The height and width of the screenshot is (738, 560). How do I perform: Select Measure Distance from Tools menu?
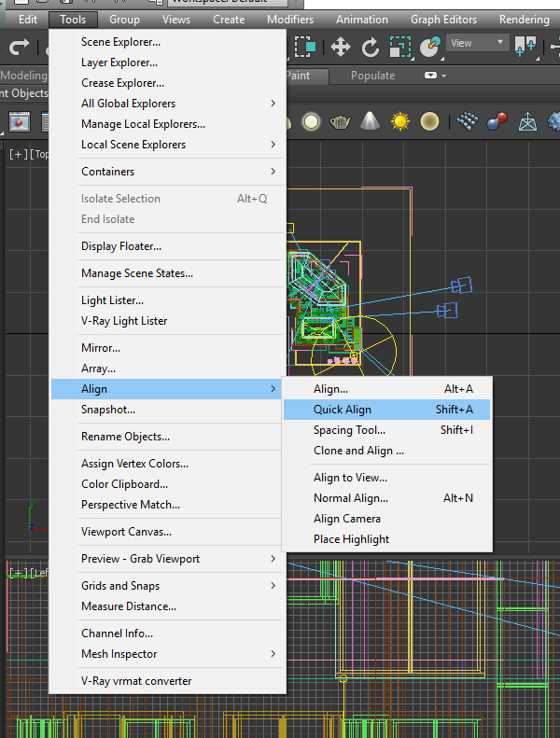(128, 606)
